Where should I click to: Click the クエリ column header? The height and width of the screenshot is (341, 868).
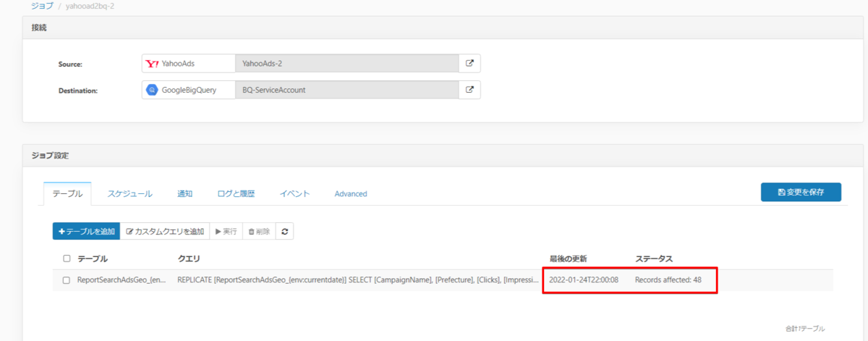(x=189, y=258)
